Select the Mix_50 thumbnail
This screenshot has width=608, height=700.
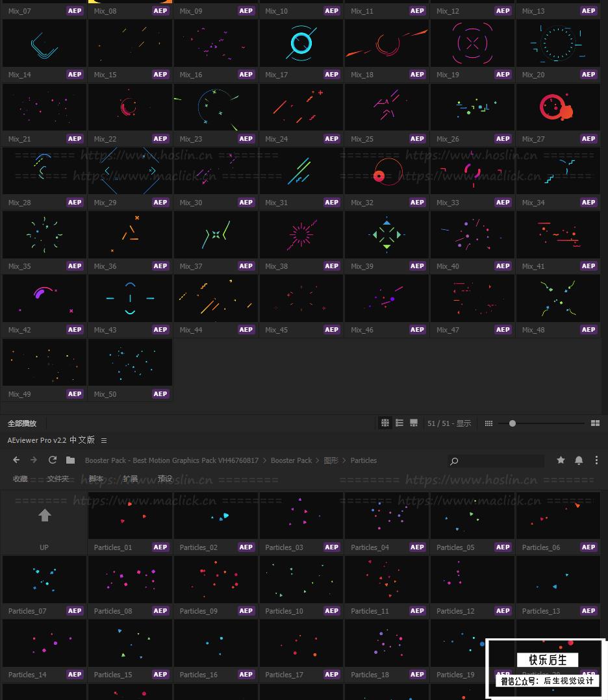click(130, 362)
